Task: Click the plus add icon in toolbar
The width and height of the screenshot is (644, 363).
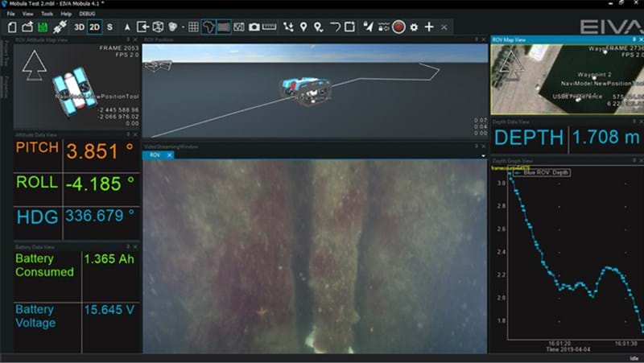Action: click(429, 27)
